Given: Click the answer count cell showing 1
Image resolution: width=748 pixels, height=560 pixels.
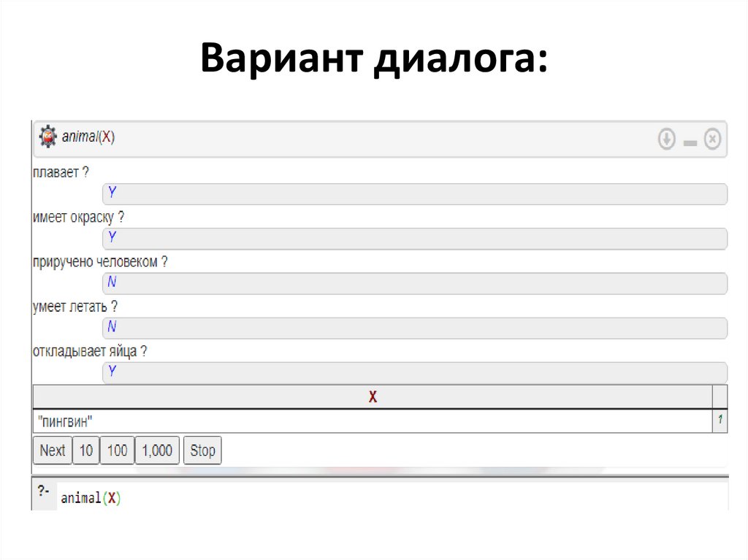Looking at the screenshot, I should click(720, 419).
